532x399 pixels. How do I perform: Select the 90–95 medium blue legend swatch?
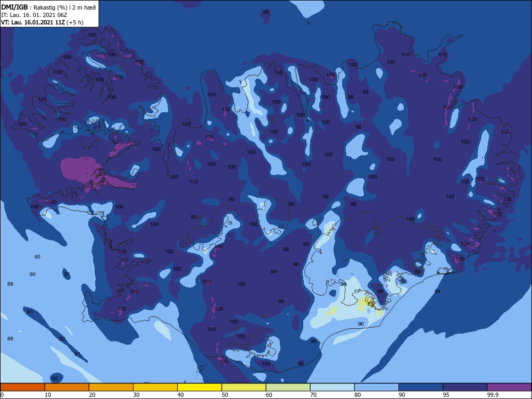click(x=421, y=387)
